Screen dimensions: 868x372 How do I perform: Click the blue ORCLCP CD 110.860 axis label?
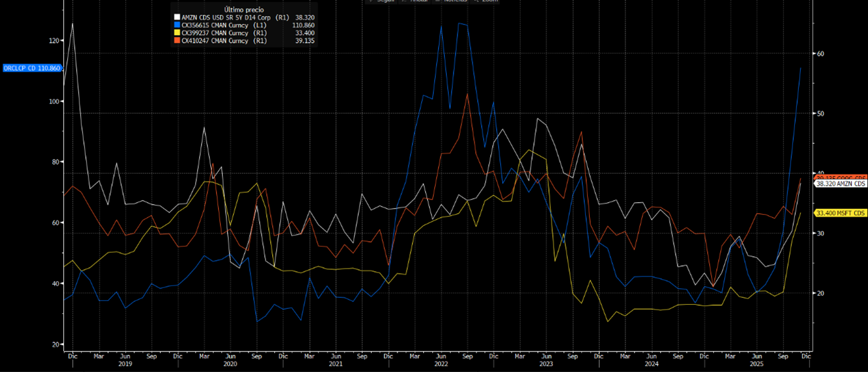(x=32, y=68)
